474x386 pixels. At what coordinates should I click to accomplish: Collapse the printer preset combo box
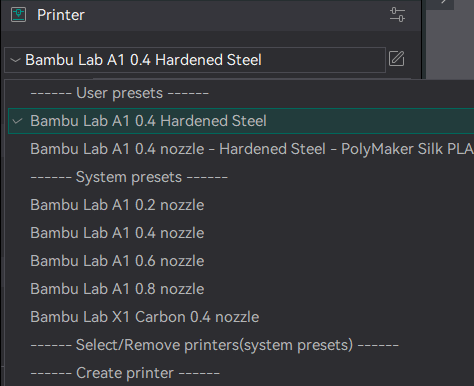click(195, 60)
